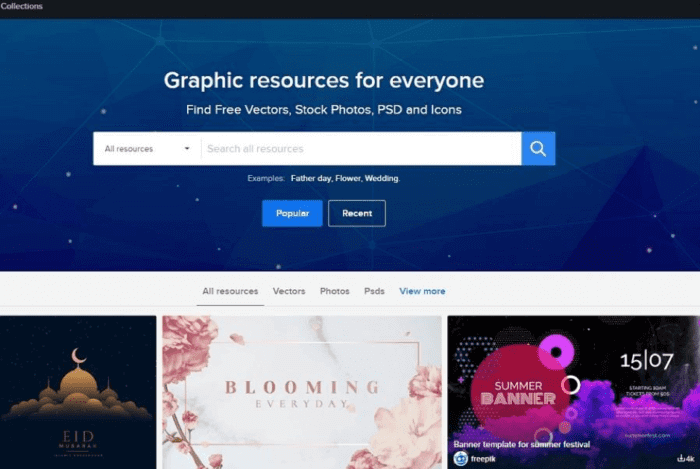
Task: Switch to the Vectors tab
Action: (x=289, y=291)
